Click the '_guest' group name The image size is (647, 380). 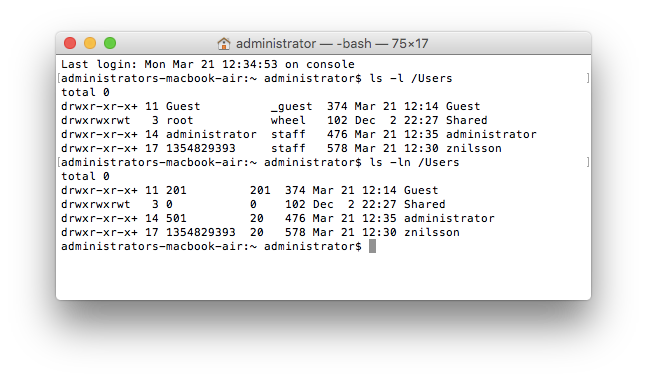tap(291, 106)
